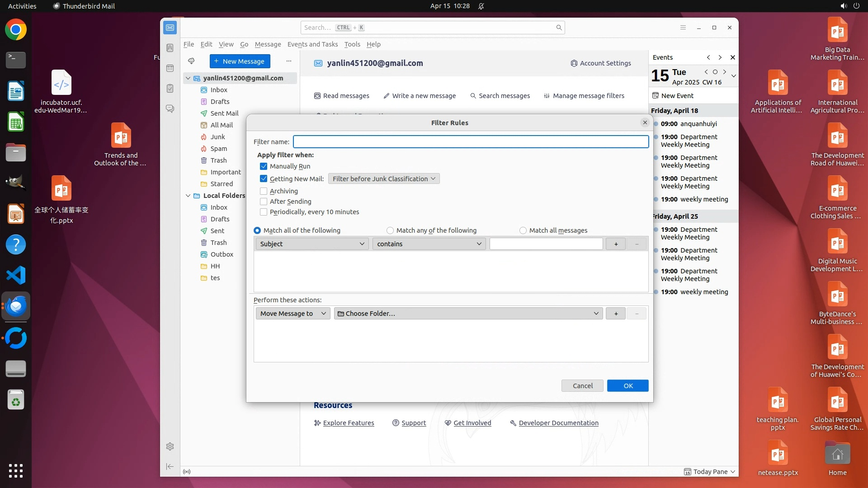Focus the Filter name text field

tap(470, 142)
